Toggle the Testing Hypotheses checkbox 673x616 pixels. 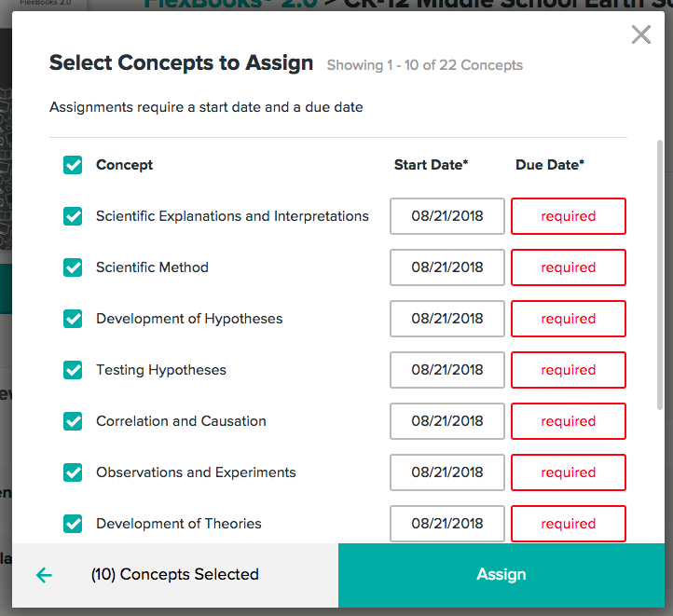pyautogui.click(x=73, y=370)
